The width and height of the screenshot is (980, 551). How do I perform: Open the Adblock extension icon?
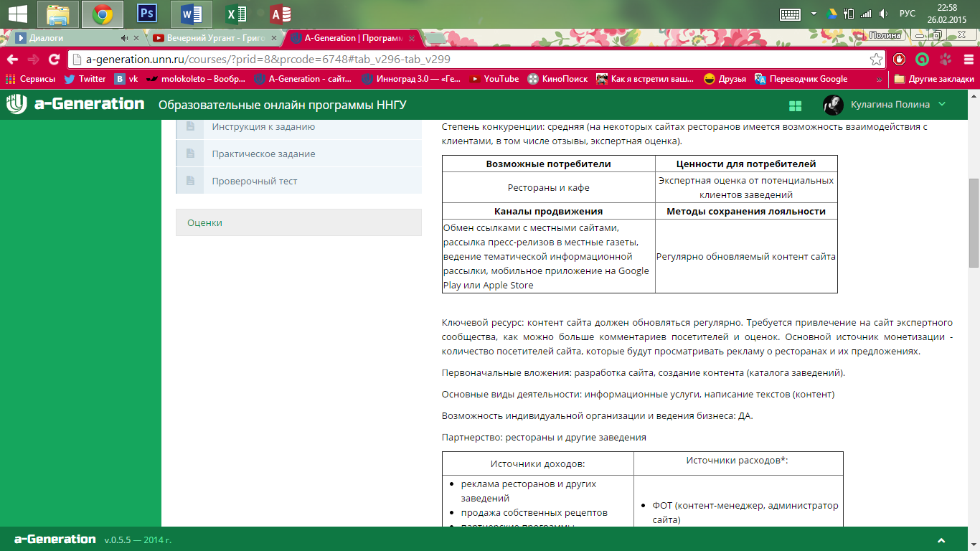[899, 60]
